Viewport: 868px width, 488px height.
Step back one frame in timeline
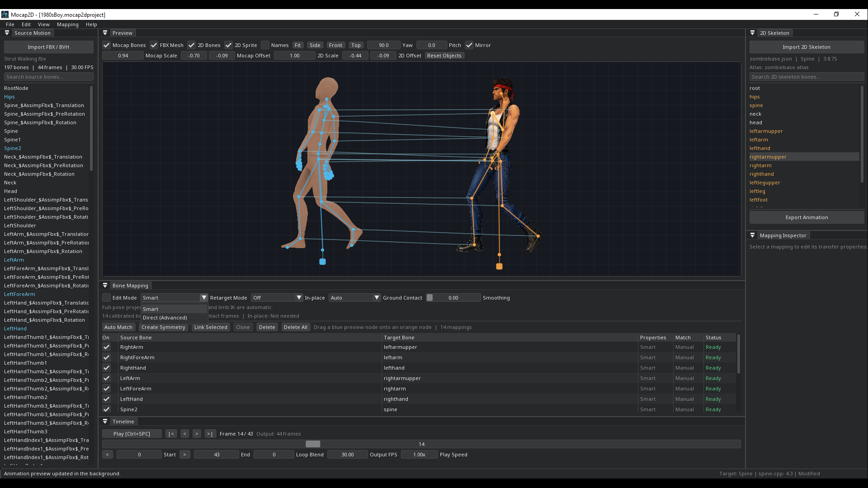point(184,434)
